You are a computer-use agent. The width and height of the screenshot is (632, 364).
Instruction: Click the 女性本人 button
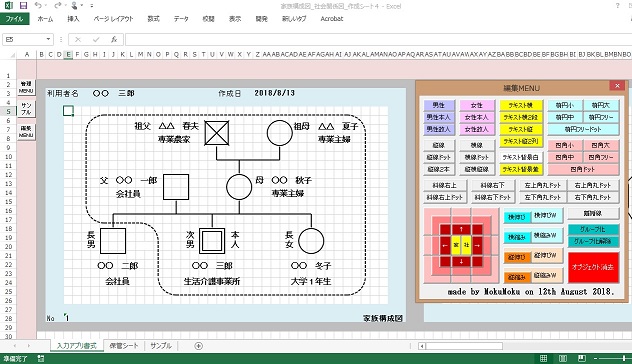pos(476,117)
